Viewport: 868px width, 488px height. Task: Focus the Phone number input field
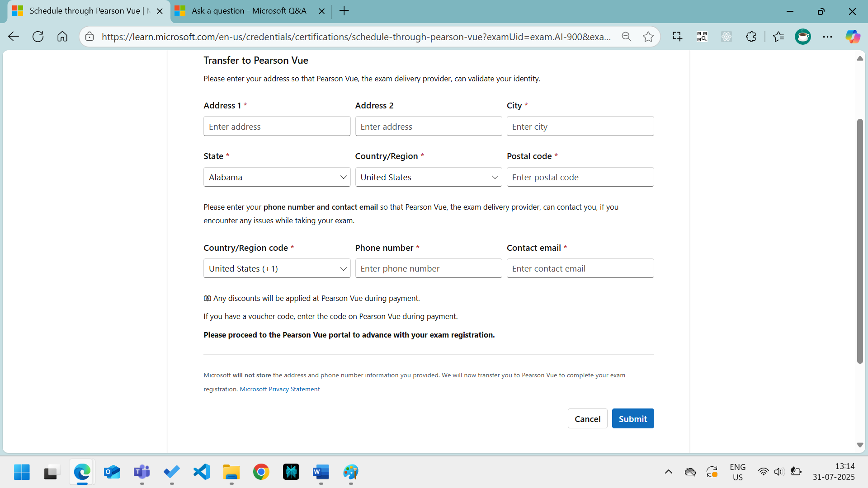pyautogui.click(x=429, y=268)
